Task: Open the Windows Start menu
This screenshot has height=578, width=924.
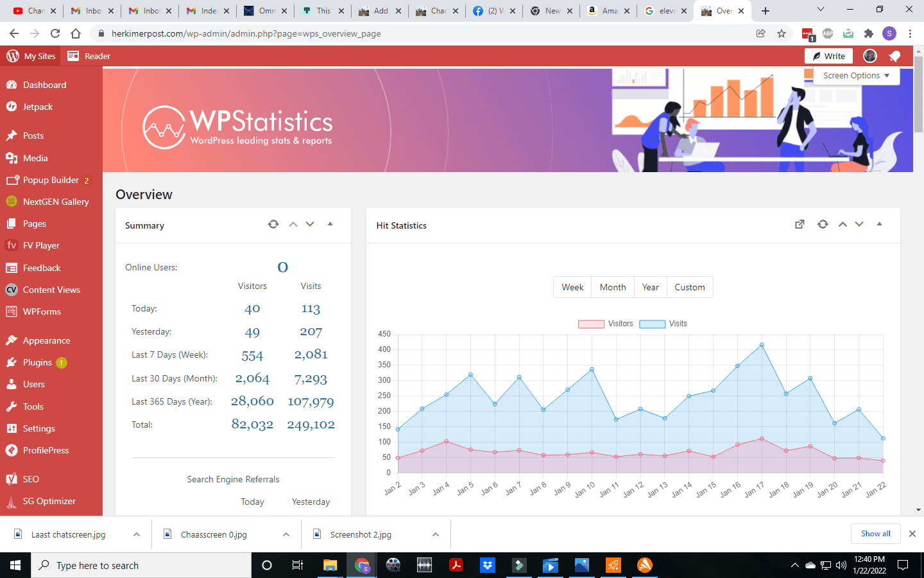Action: click(15, 565)
